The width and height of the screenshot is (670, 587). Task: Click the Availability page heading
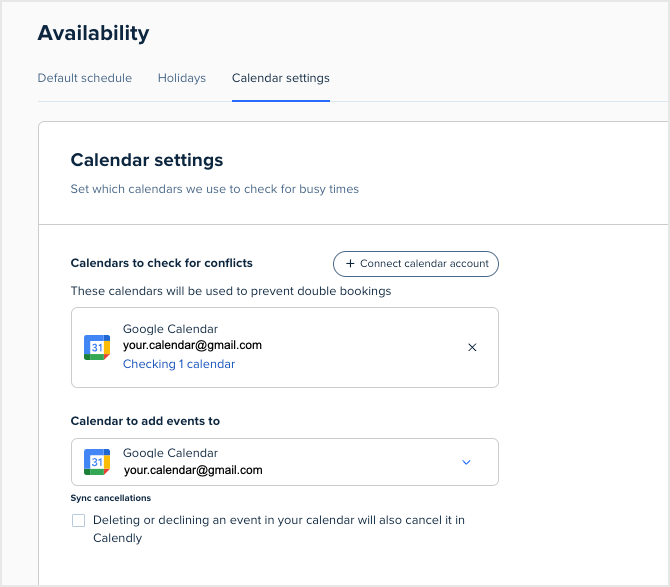[93, 33]
